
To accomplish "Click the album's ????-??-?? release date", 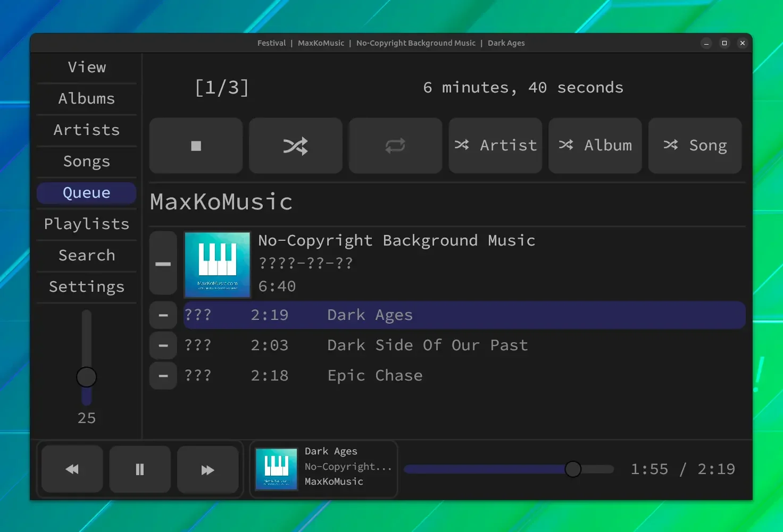I will click(x=305, y=264).
